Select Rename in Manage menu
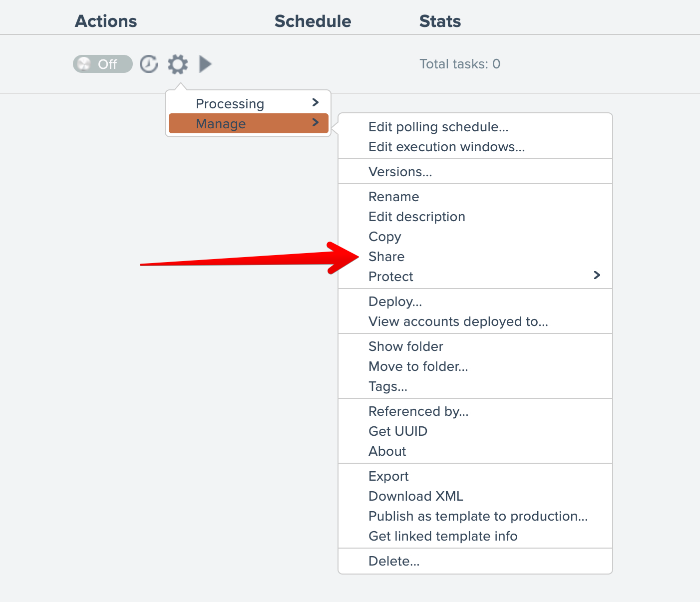The width and height of the screenshot is (700, 602). click(393, 197)
